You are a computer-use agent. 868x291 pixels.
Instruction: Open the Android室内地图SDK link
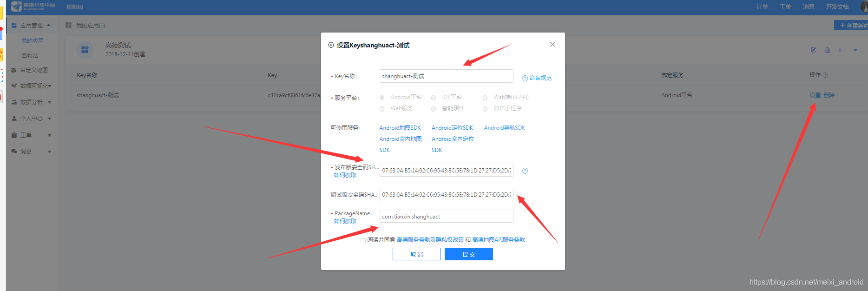tap(401, 144)
